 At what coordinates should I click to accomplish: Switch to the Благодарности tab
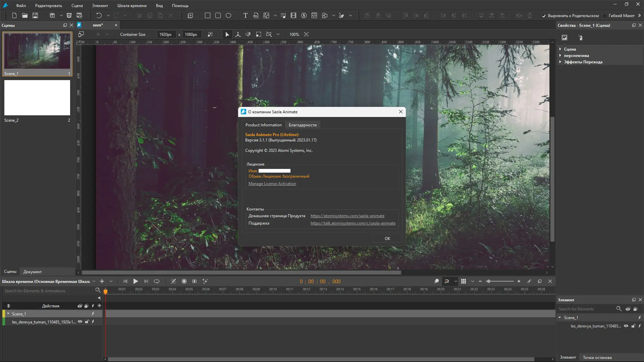tap(303, 125)
